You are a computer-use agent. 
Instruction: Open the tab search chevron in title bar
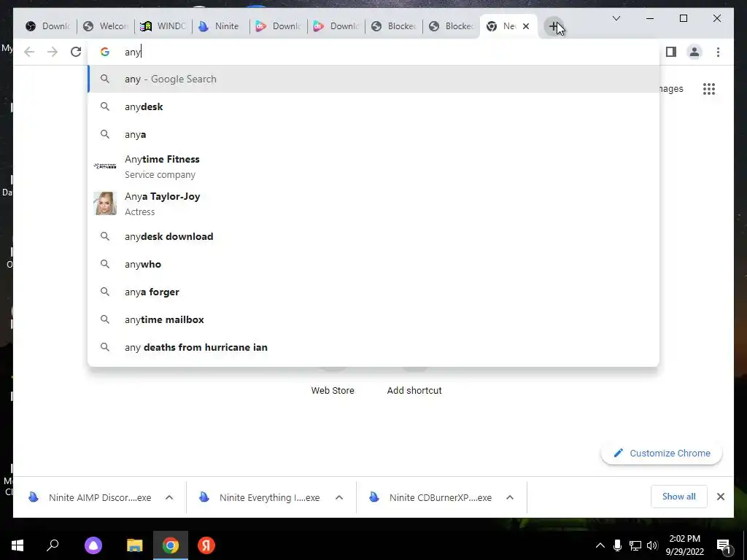point(616,18)
